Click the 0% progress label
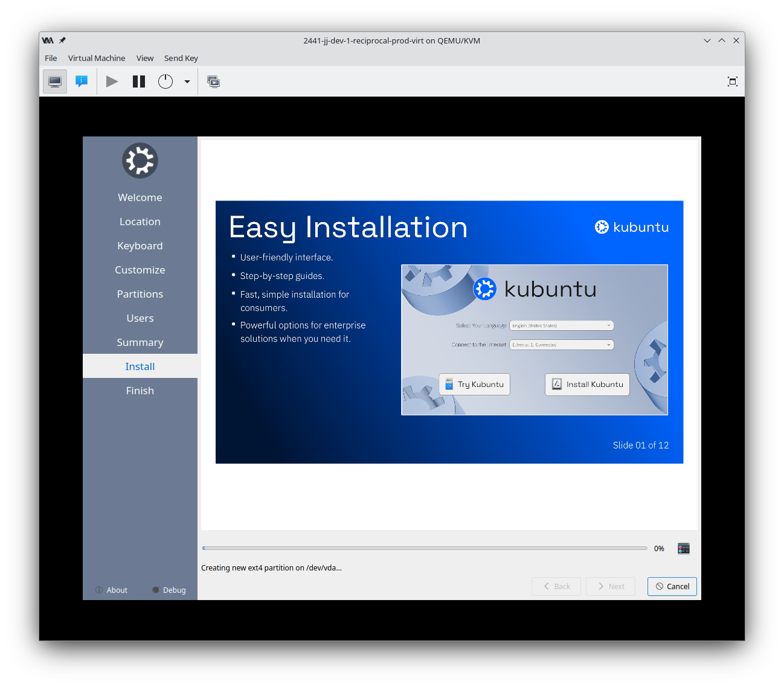The width and height of the screenshot is (784, 687). [x=659, y=548]
